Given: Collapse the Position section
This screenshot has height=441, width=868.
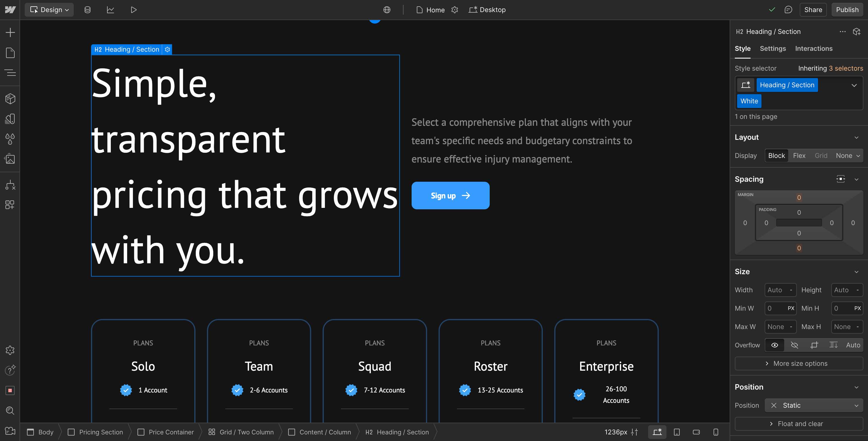Looking at the screenshot, I should tap(856, 387).
